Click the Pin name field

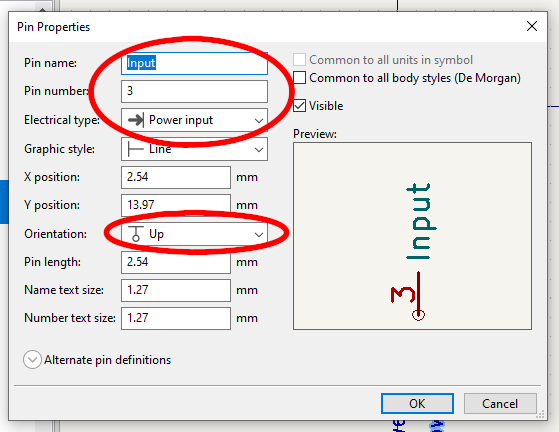pyautogui.click(x=194, y=63)
